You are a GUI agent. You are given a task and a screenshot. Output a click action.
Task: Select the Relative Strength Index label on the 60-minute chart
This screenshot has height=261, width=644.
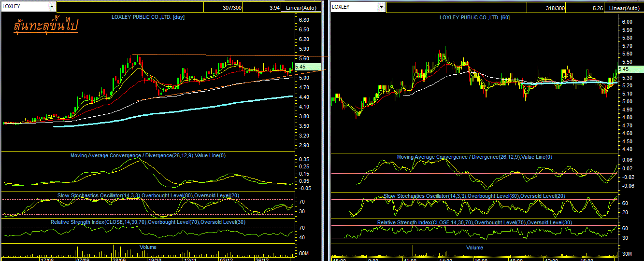point(474,222)
